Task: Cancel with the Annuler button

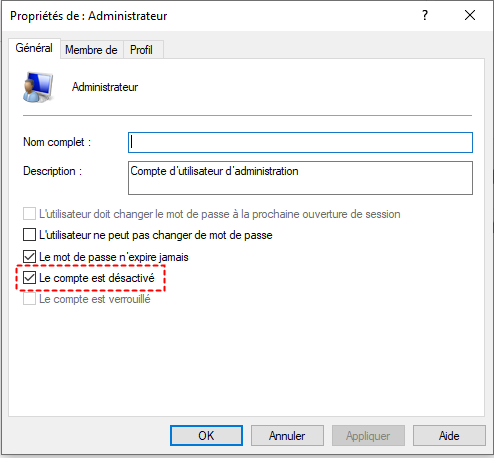Action: [x=287, y=435]
